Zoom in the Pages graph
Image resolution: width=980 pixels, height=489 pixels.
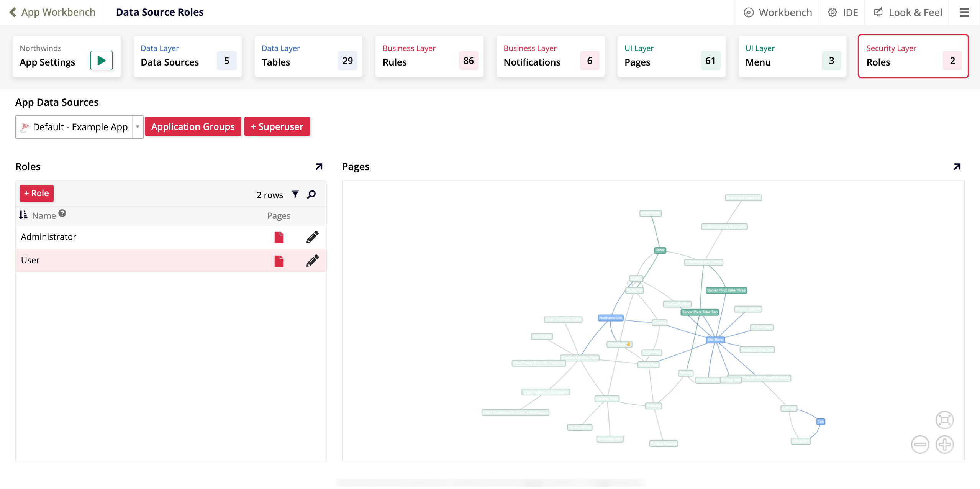point(944,445)
